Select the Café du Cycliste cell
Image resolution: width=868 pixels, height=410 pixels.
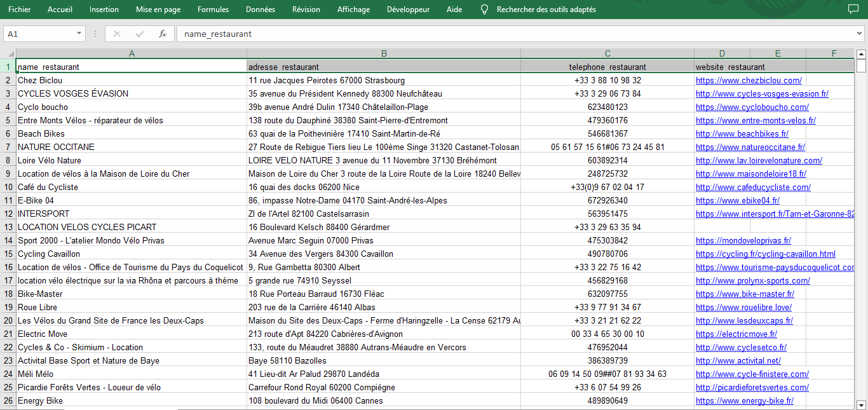132,188
